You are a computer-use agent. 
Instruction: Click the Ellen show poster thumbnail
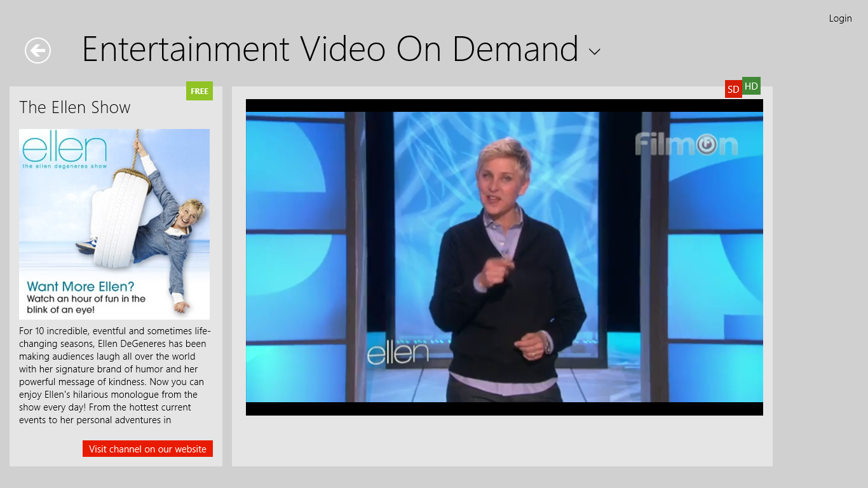pyautogui.click(x=114, y=224)
